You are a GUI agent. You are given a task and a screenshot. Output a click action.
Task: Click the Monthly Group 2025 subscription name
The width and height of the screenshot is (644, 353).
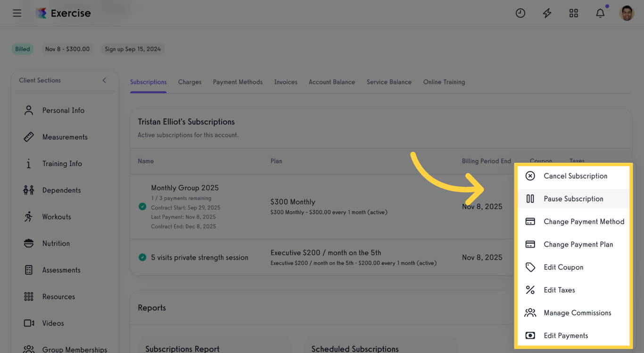(185, 188)
